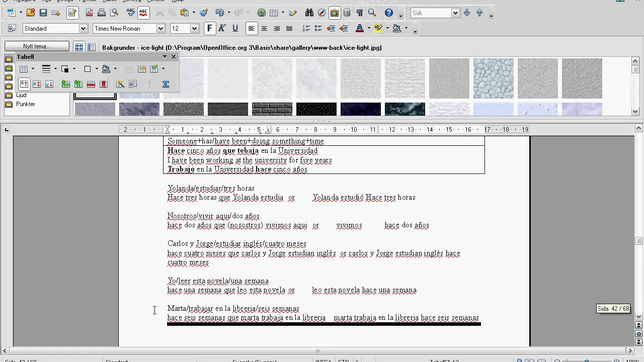
Task: Align text left
Action: tap(251, 29)
